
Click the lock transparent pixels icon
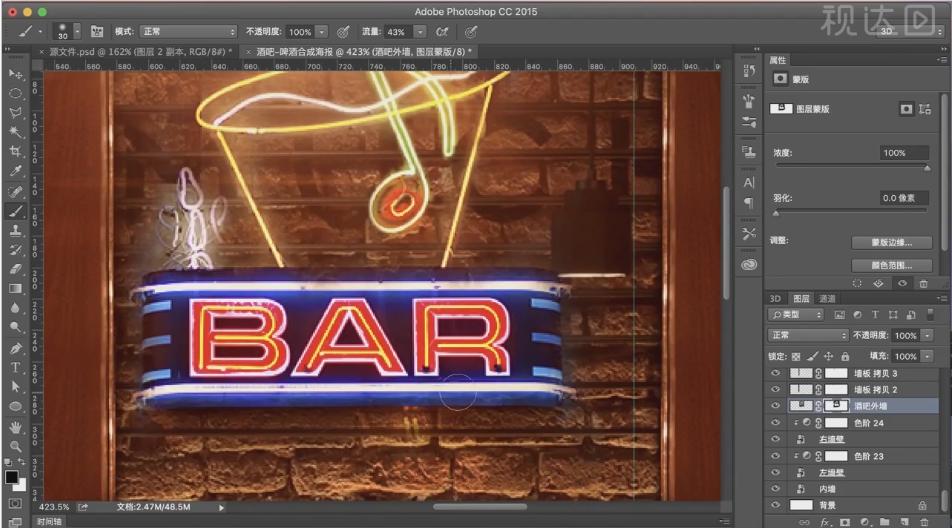[796, 356]
